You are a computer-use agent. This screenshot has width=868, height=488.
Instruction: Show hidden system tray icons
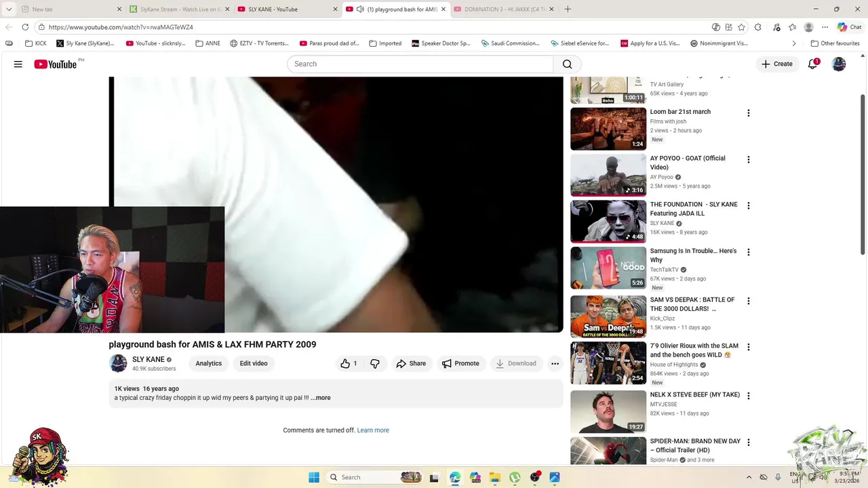tap(749, 477)
